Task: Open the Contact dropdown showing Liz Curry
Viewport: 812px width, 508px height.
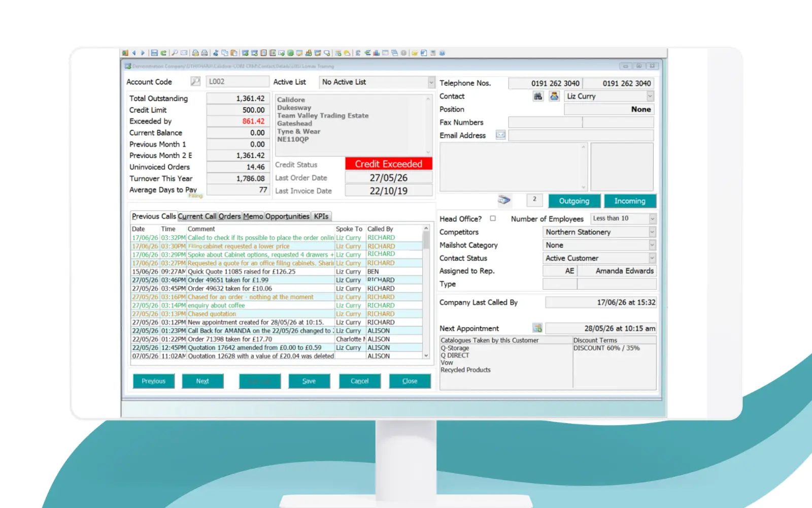Action: point(650,96)
